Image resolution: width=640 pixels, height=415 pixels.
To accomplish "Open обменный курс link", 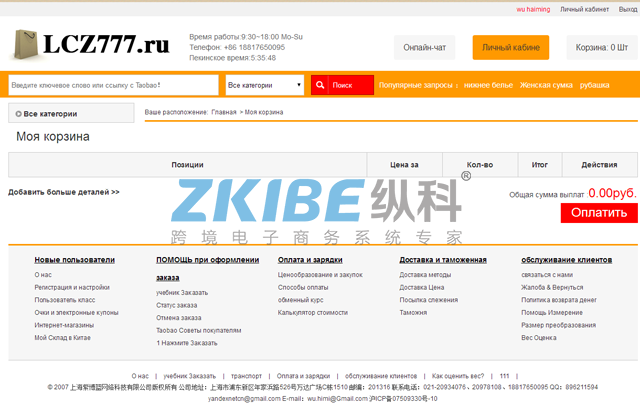I will pyautogui.click(x=300, y=300).
